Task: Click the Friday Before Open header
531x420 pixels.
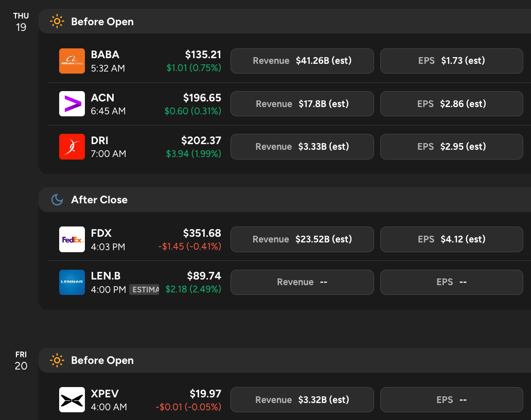Action: pos(285,360)
